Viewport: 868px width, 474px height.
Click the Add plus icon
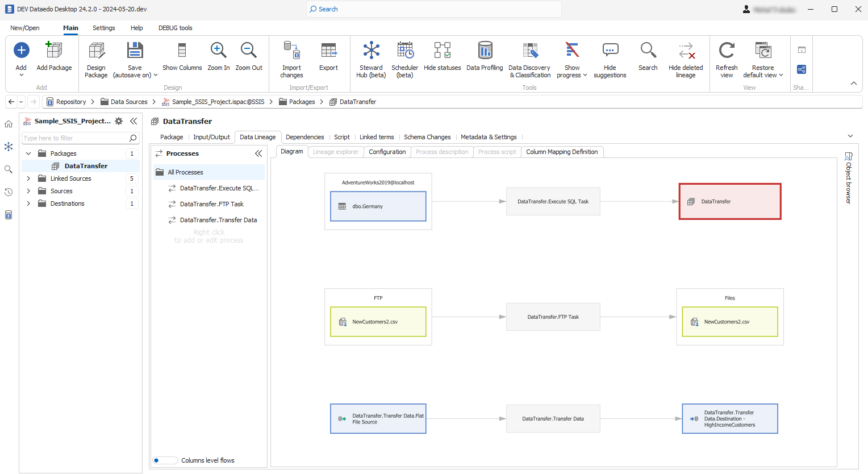coord(21,50)
